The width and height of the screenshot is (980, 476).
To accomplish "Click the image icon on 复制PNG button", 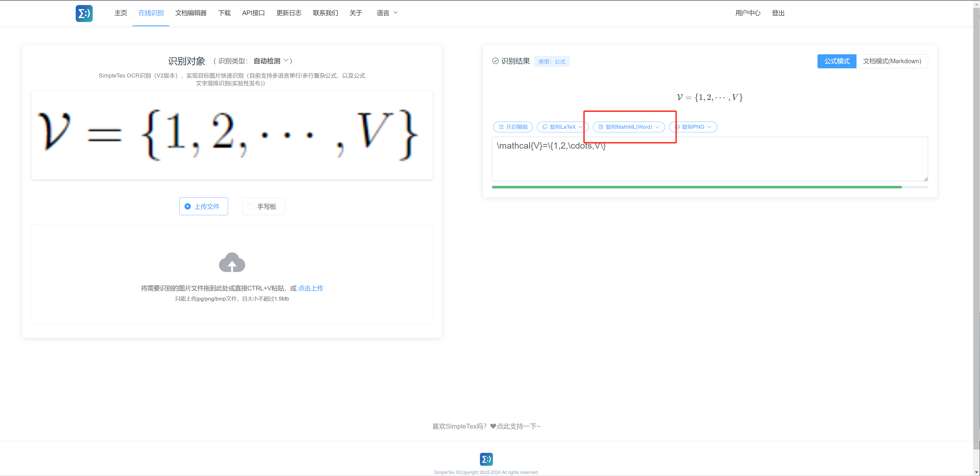I will pyautogui.click(x=677, y=127).
